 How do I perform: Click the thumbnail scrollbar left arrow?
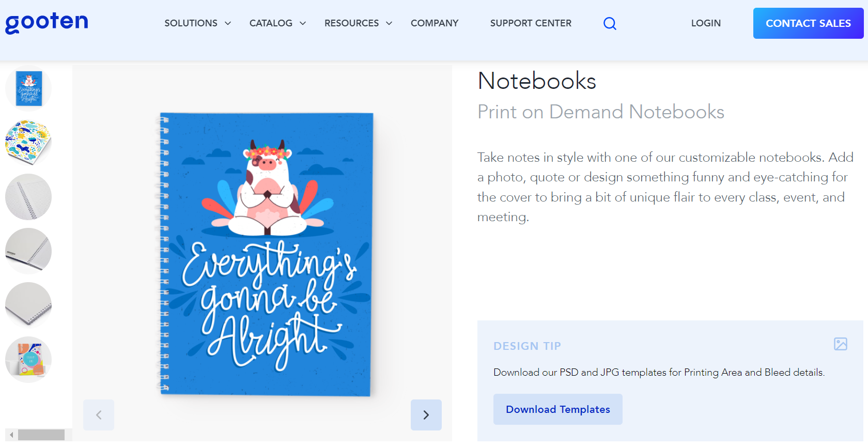tap(11, 435)
